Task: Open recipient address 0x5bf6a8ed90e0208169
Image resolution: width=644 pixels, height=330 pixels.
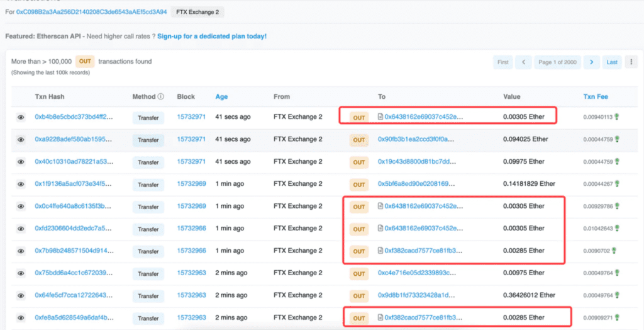Action: [x=416, y=183]
